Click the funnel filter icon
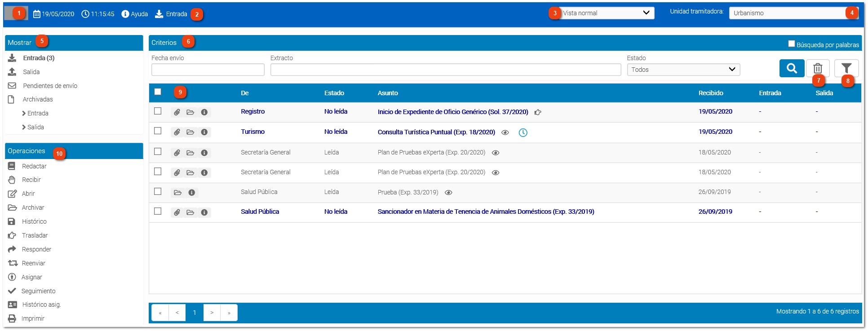The image size is (868, 331). [846, 68]
